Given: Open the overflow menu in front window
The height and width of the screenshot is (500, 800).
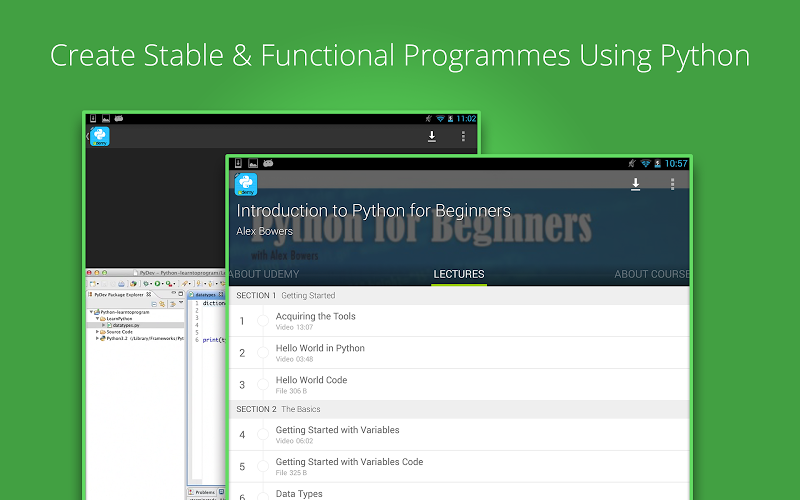Looking at the screenshot, I should 672,184.
